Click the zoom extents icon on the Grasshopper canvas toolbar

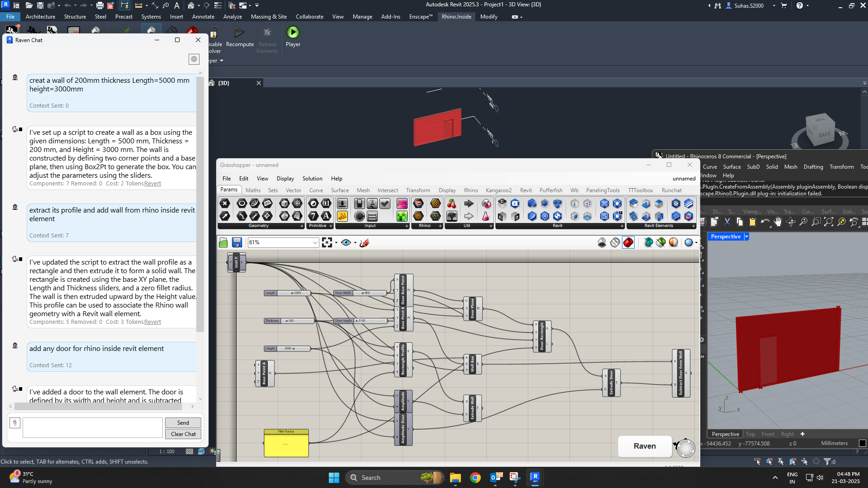click(x=327, y=242)
